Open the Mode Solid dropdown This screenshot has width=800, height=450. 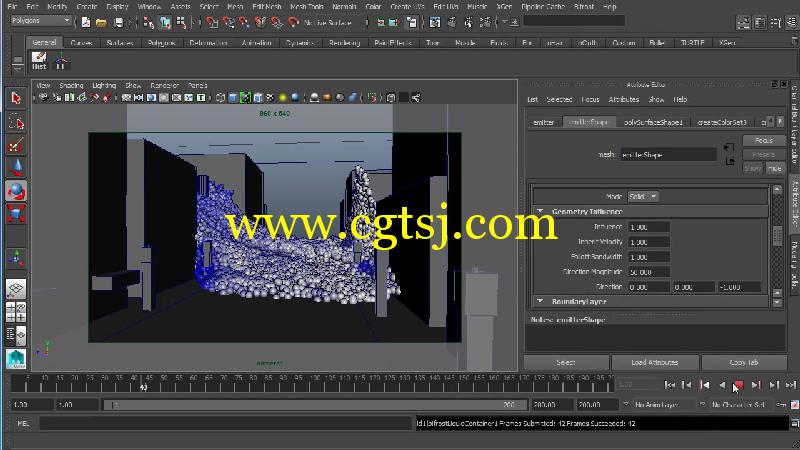pyautogui.click(x=643, y=196)
